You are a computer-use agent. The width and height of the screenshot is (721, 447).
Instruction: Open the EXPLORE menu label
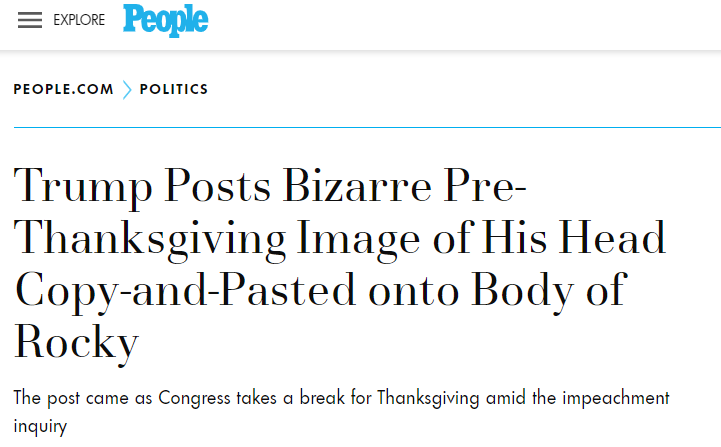[79, 21]
